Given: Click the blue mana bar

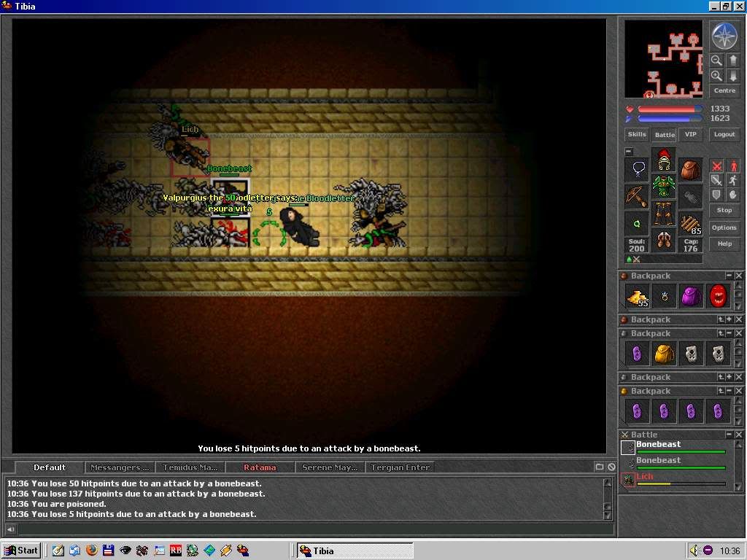Looking at the screenshot, I should (x=670, y=118).
